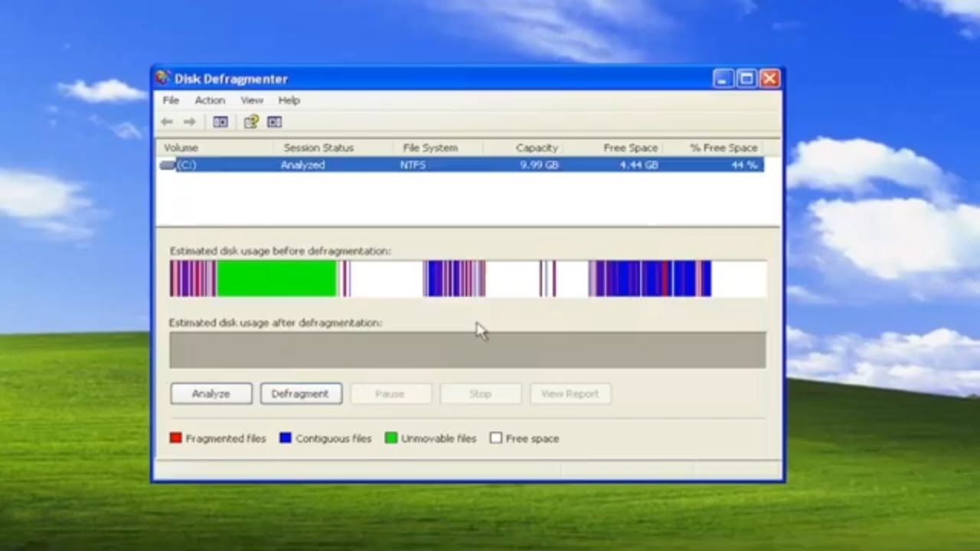Open the View menu

tap(251, 100)
